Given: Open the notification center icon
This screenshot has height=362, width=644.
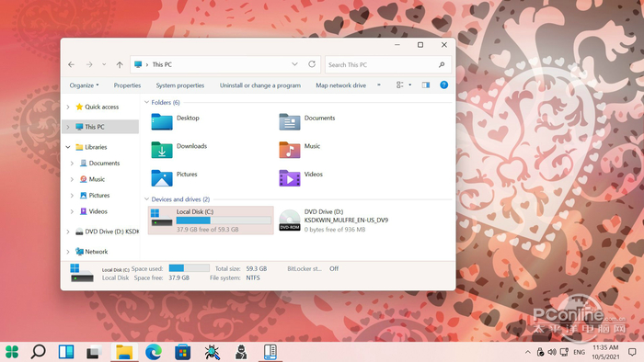Looking at the screenshot, I should click(x=632, y=352).
